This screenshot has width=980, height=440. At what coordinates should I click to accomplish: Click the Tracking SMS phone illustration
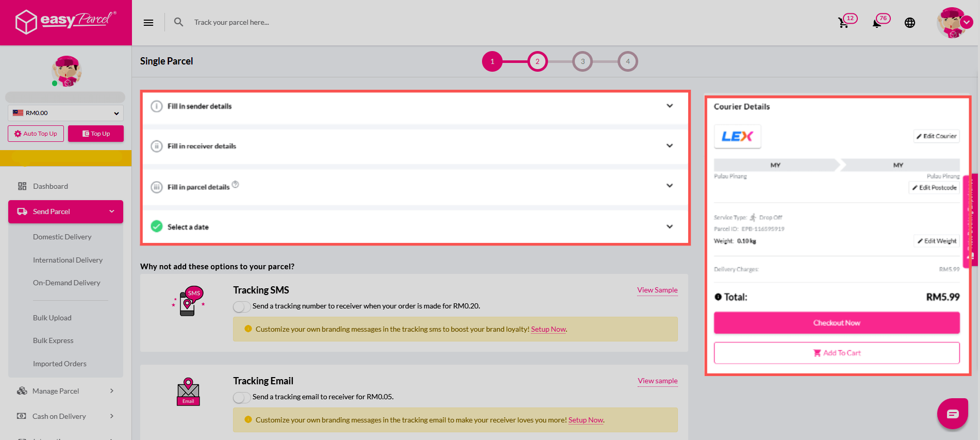189,301
